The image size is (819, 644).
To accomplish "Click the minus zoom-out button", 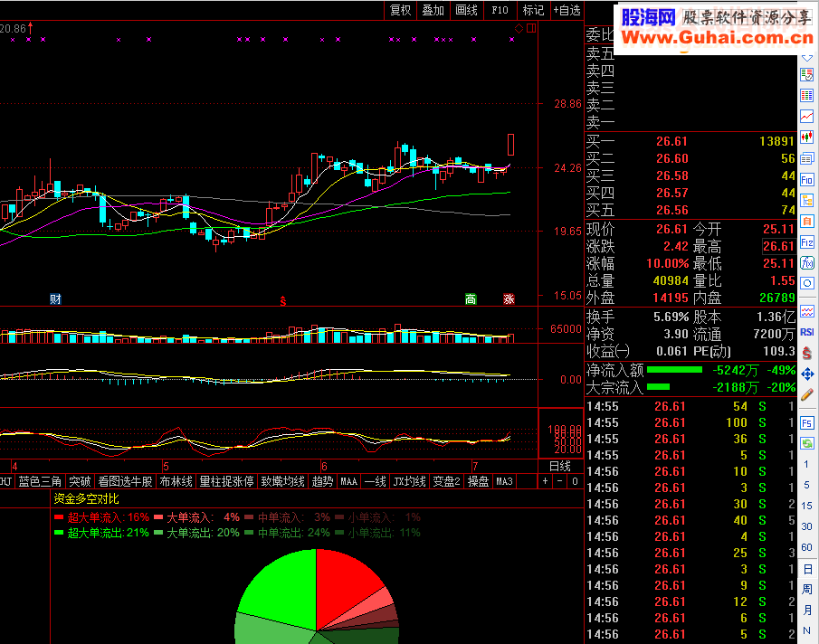I will point(560,481).
